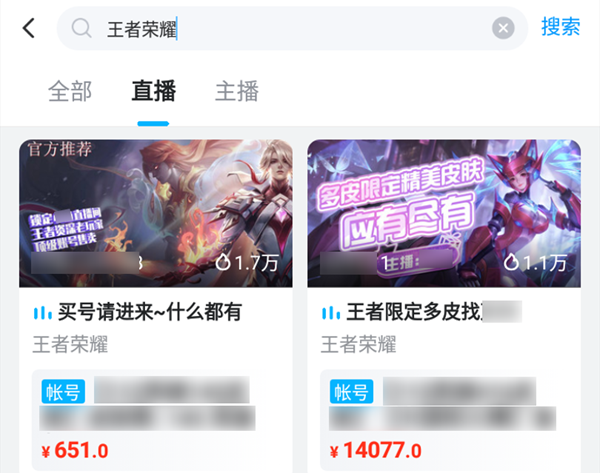Clear the search text with X icon

click(x=503, y=28)
